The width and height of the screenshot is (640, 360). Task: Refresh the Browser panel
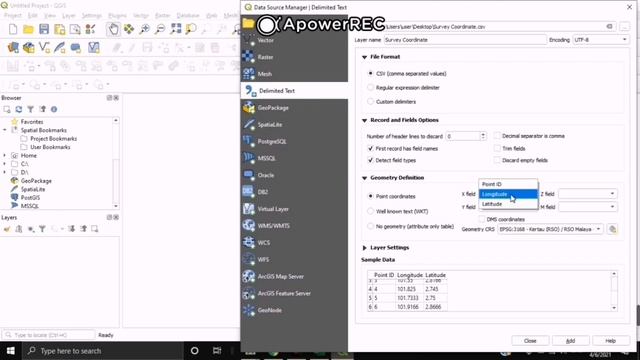19,109
